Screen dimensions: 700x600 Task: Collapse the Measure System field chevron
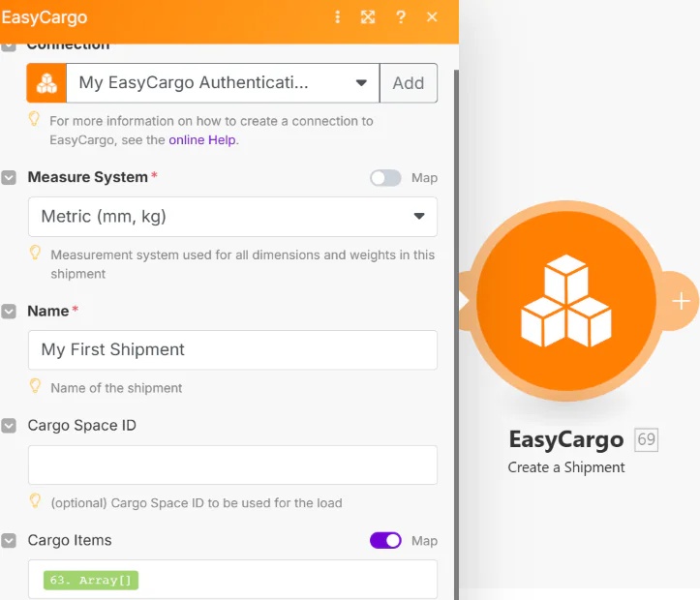9,177
